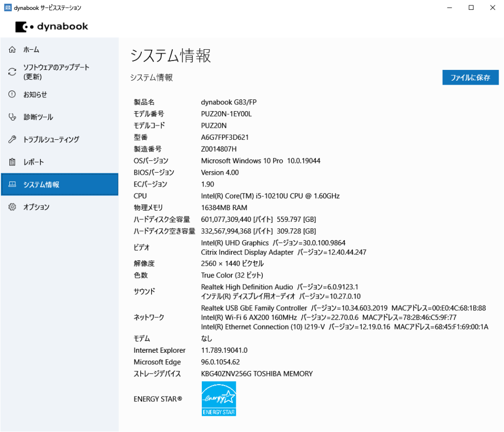Click the システム情報 page heading
Image resolution: width=504 pixels, height=432 pixels.
coord(170,56)
